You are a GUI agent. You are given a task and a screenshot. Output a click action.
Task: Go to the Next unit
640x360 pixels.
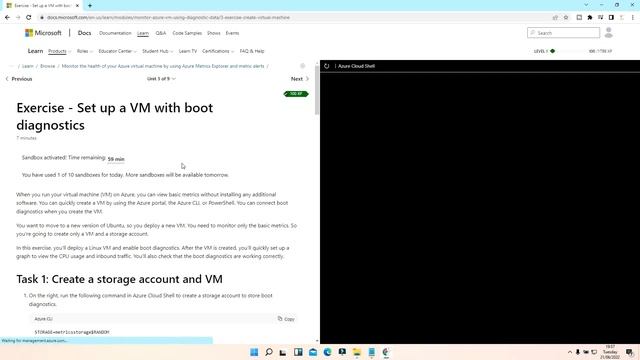(300, 79)
